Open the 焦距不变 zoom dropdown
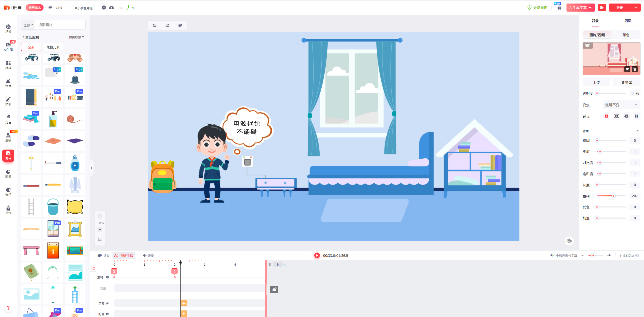 tap(621, 105)
